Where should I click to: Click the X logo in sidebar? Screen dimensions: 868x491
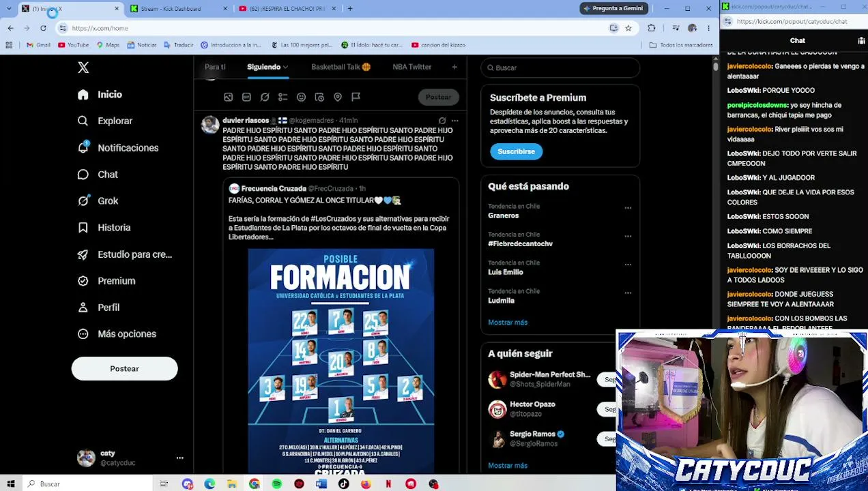click(83, 68)
